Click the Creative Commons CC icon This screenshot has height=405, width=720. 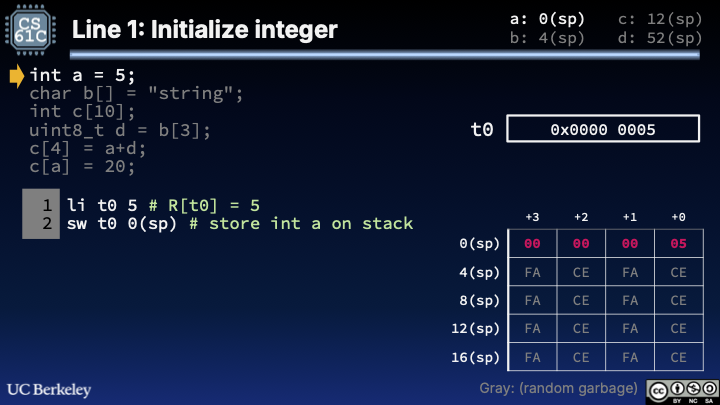tap(658, 389)
